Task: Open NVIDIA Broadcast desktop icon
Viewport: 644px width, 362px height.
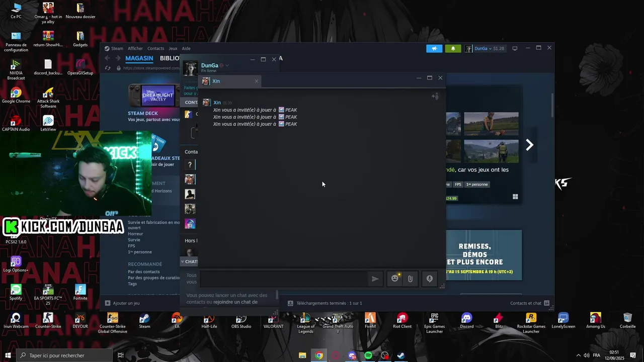Action: 16,69
